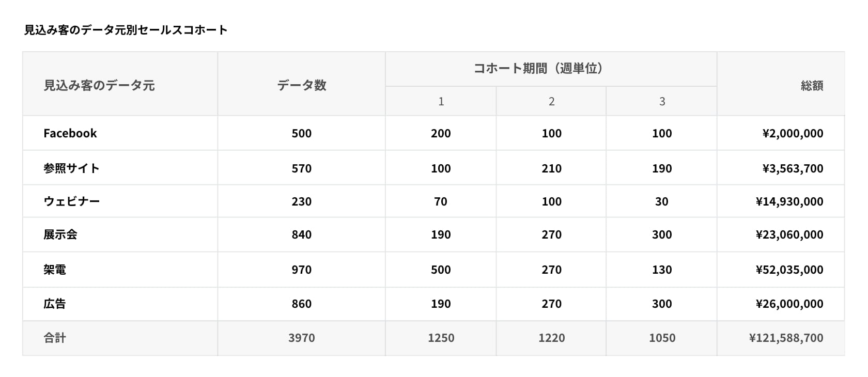
Task: Click the 架電 row label
Action: tap(55, 270)
